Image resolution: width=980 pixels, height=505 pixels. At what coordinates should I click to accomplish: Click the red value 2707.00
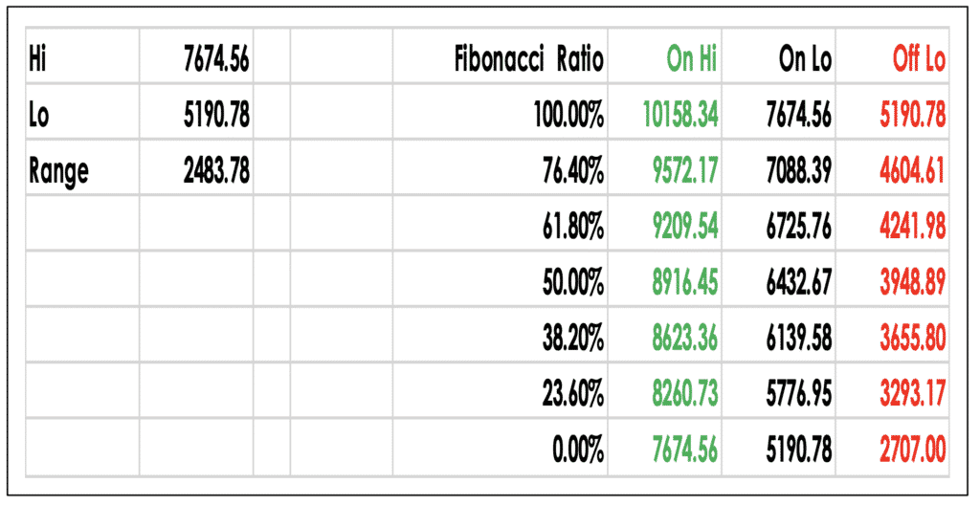(912, 448)
